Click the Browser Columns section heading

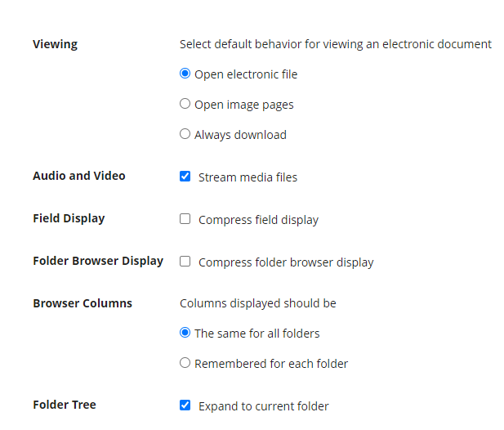[83, 303]
